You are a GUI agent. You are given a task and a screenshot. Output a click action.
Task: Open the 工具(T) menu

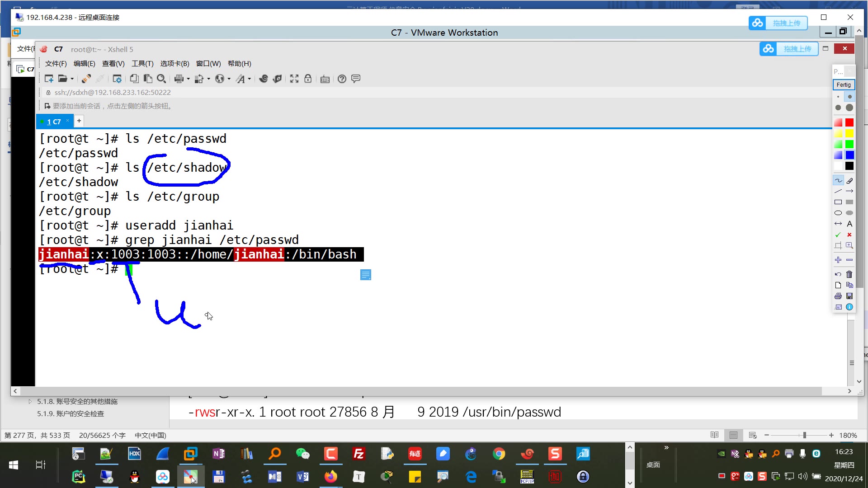click(x=142, y=64)
